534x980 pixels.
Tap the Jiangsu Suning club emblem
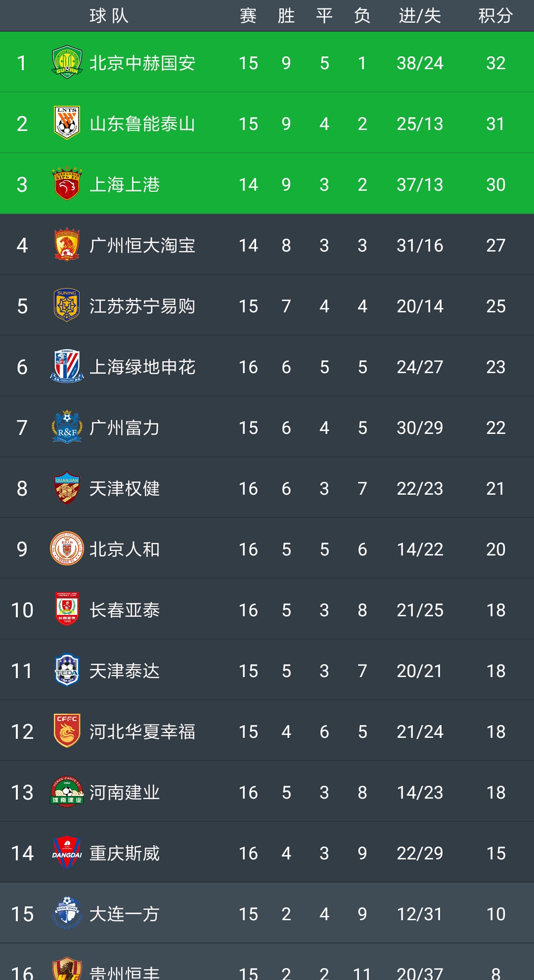67,305
